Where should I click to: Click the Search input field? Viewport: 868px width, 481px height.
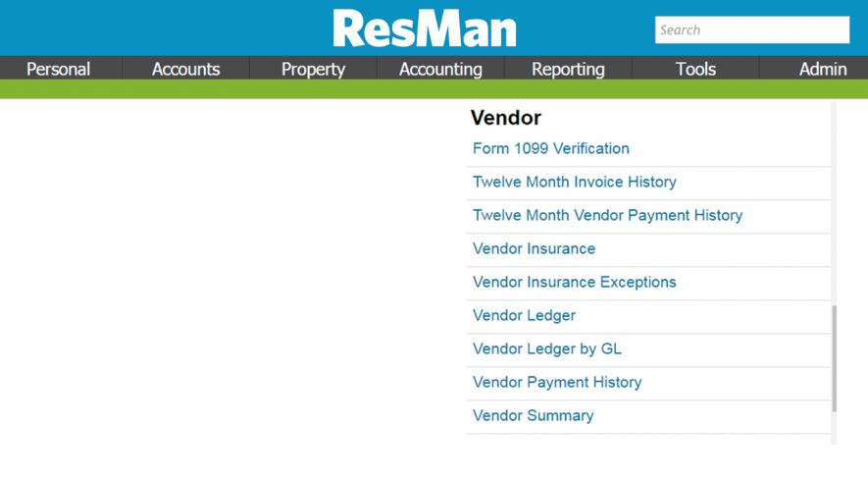coord(752,29)
